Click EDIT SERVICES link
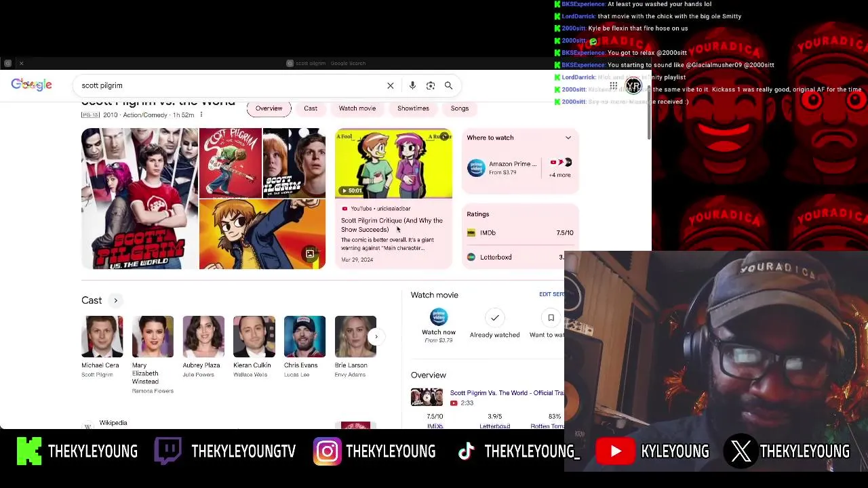 [x=551, y=294]
